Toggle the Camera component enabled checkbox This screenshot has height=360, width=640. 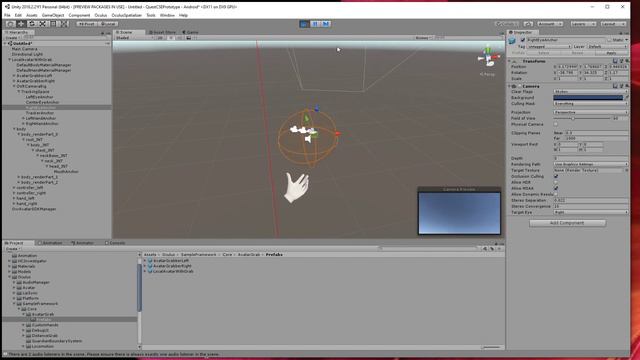(x=520, y=86)
